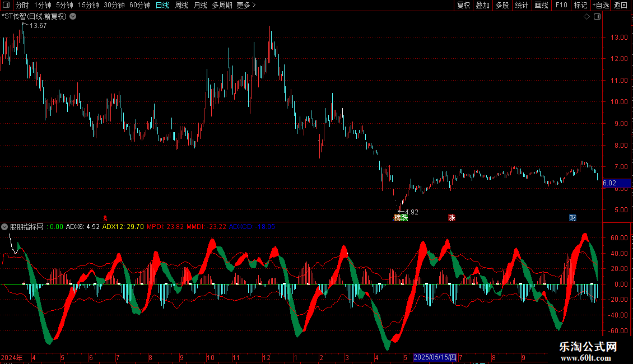Expand the 股朋指标网 indicator dropdown arrow
This screenshot has width=633, height=364.
coord(4,227)
